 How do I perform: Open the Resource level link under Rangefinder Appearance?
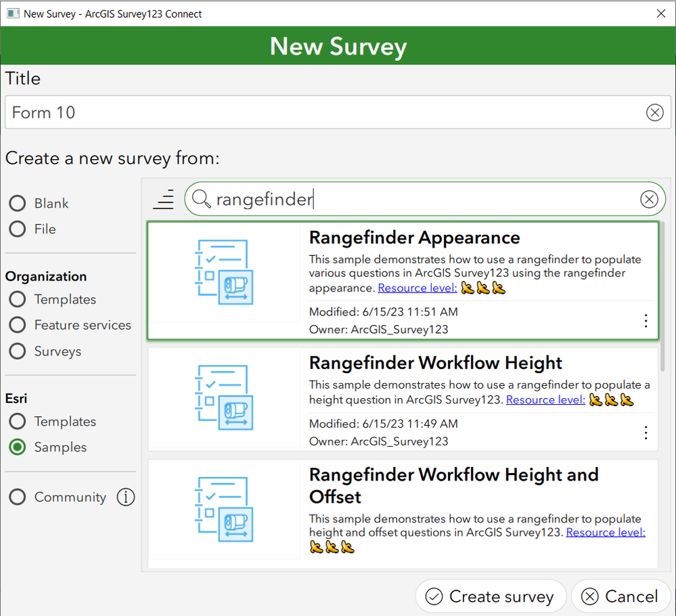[417, 288]
